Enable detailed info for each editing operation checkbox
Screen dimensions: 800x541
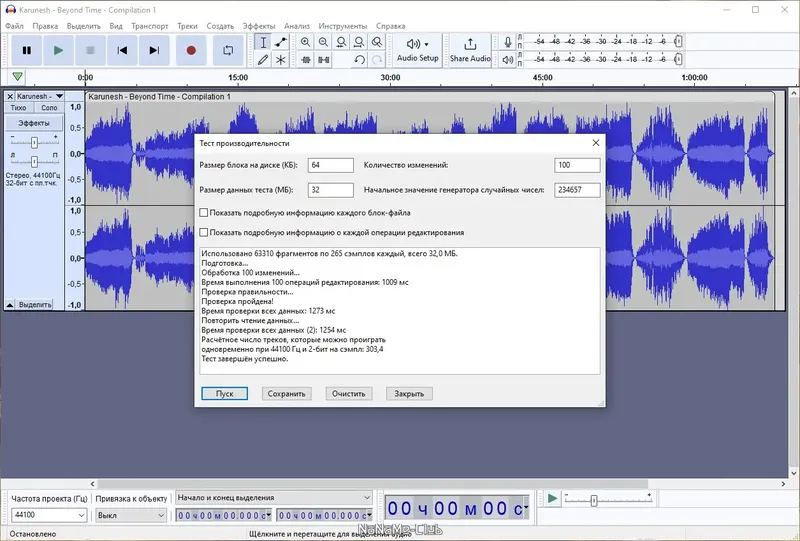tap(205, 233)
